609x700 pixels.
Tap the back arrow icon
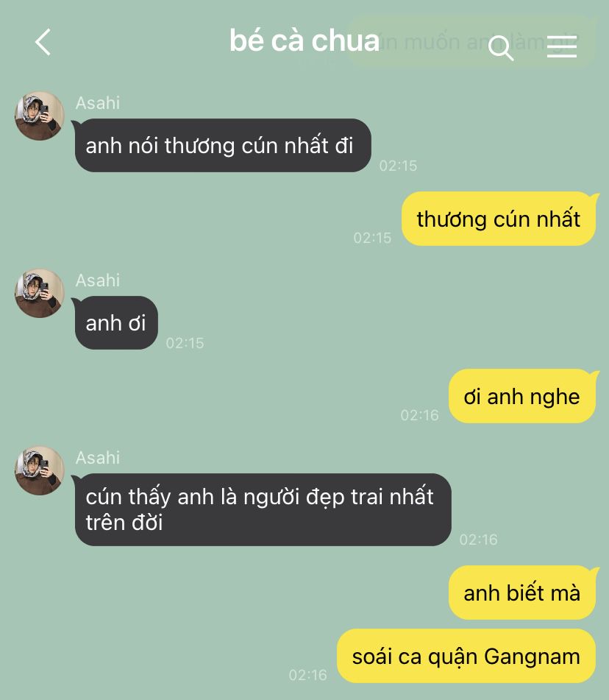coord(43,42)
